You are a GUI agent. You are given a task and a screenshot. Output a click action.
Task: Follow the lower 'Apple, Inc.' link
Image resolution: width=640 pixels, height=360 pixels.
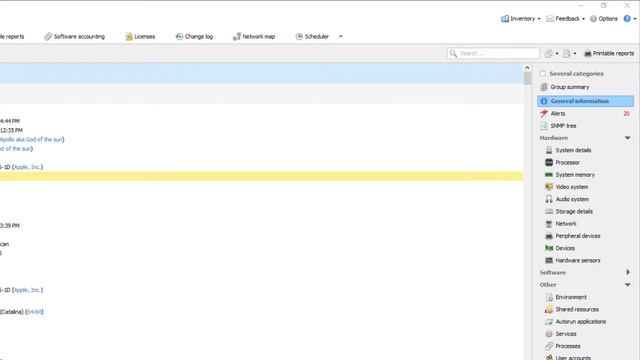point(27,290)
